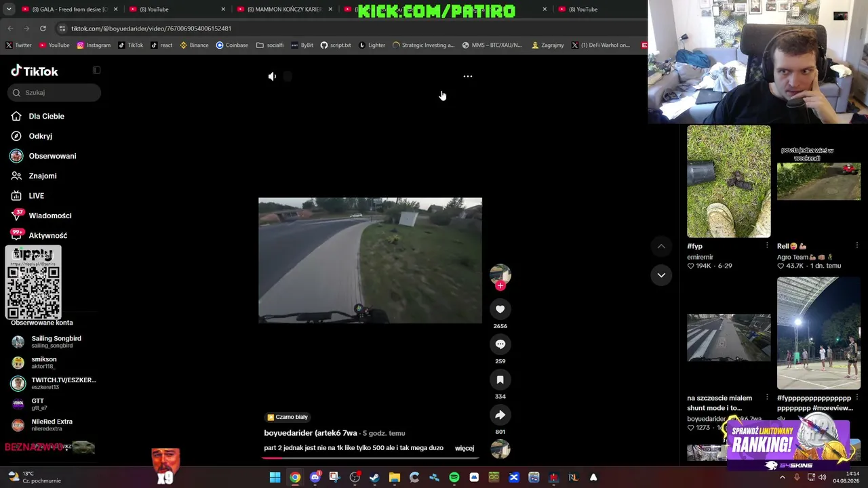Follow the creator via the plus avatar
The image size is (868, 488).
tap(500, 285)
